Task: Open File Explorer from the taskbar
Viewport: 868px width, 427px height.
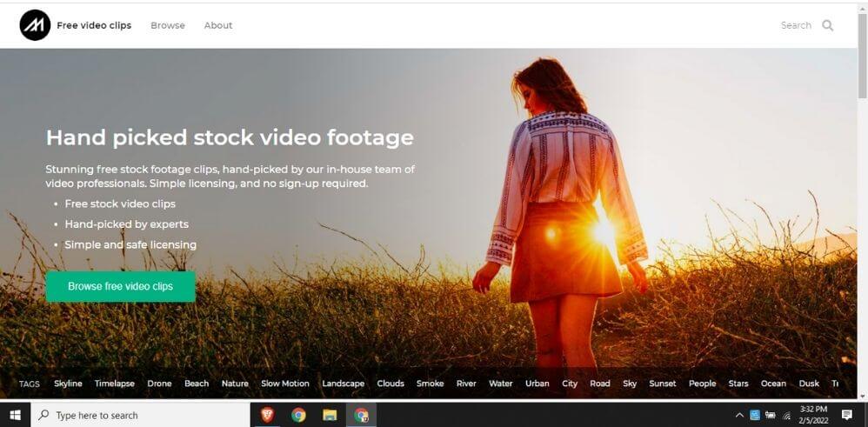Action: point(330,415)
